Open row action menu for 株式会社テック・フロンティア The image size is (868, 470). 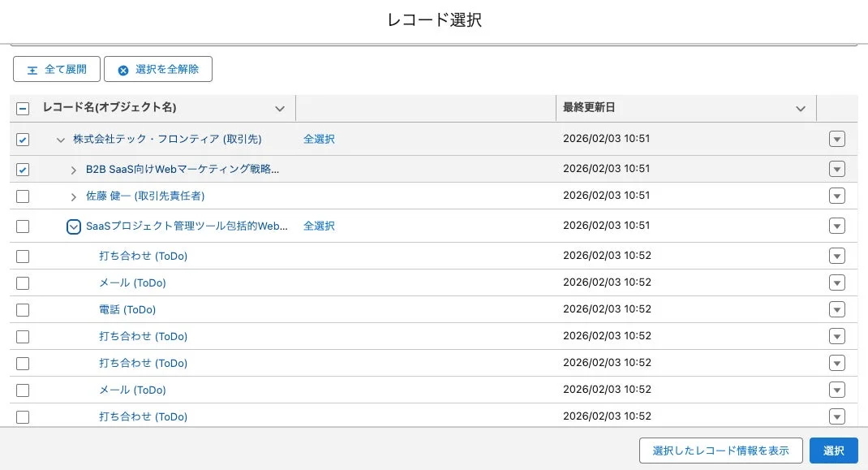[837, 139]
